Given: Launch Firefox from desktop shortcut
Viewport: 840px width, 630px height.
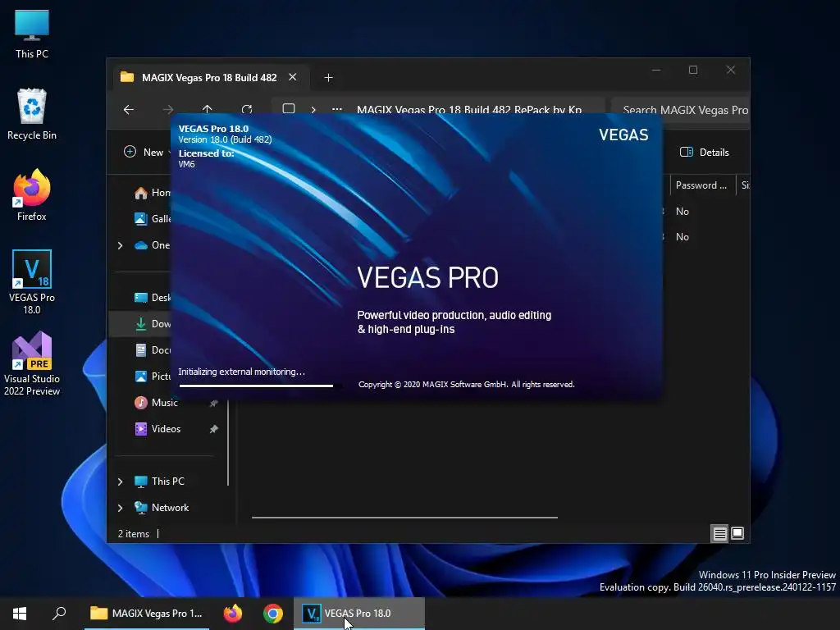Looking at the screenshot, I should point(32,195).
